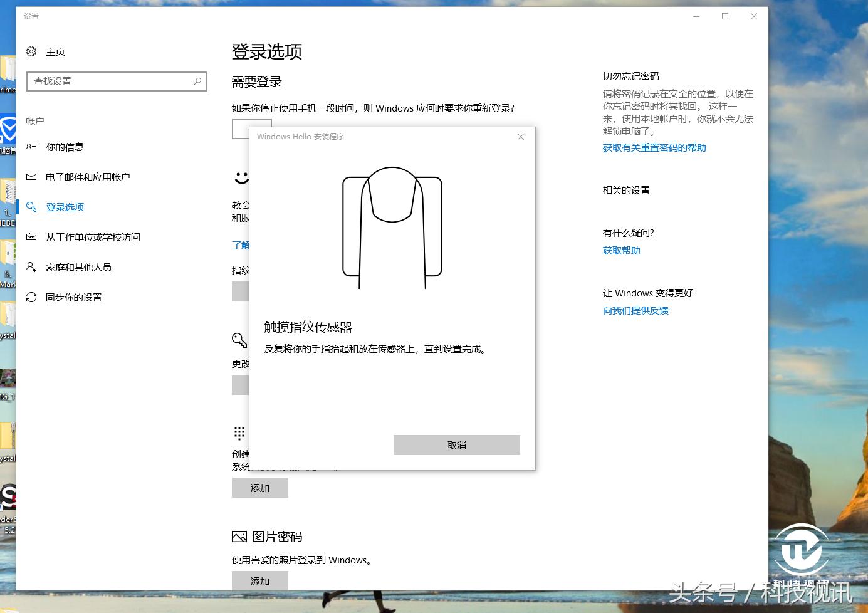
Task: Click the person icon beside 你的信息
Action: point(31,147)
